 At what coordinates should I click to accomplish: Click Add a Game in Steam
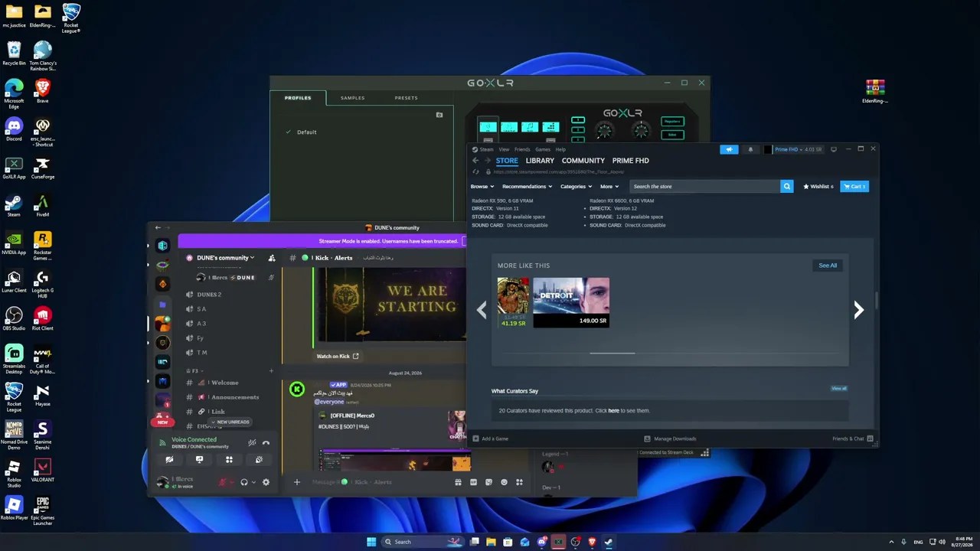click(x=490, y=439)
